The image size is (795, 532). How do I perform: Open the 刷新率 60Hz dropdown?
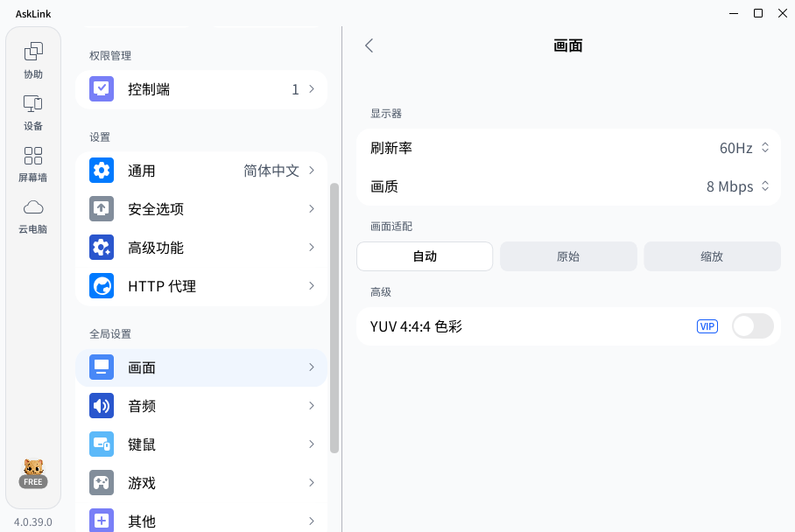(x=744, y=148)
